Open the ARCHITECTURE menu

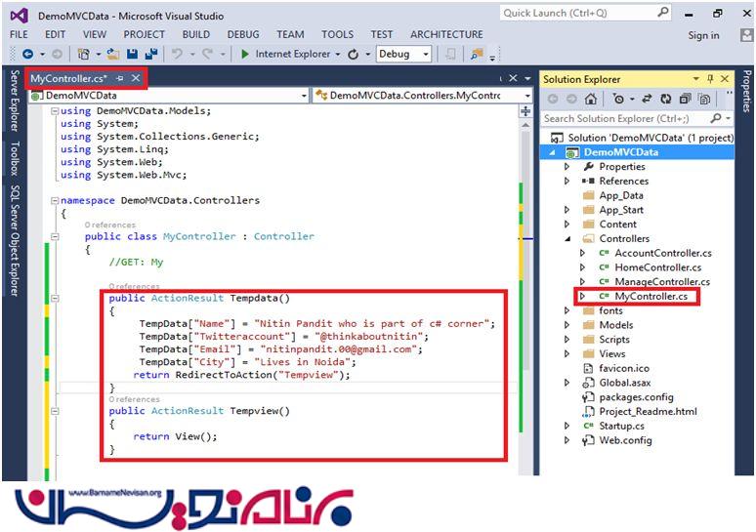(446, 34)
